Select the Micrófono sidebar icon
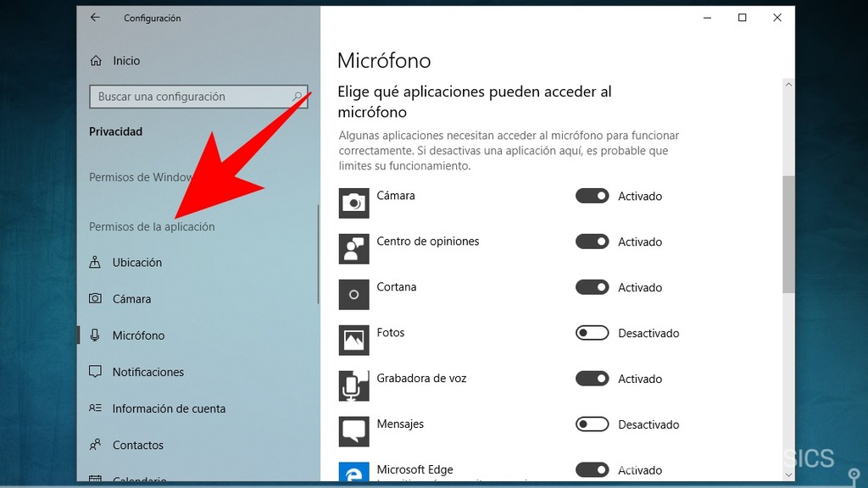The width and height of the screenshot is (868, 488). click(95, 335)
